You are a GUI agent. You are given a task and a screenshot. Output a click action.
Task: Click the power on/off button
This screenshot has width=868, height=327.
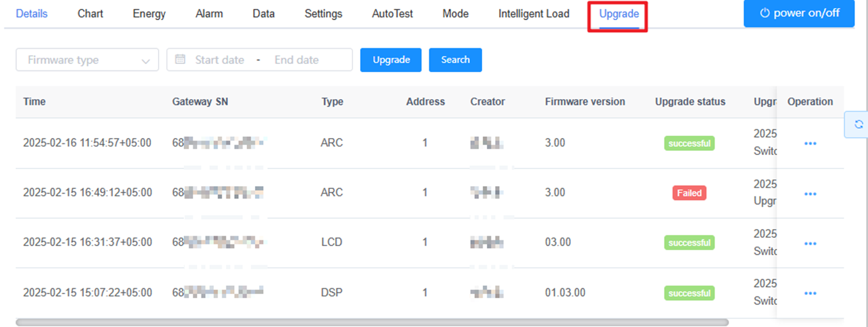tap(799, 13)
